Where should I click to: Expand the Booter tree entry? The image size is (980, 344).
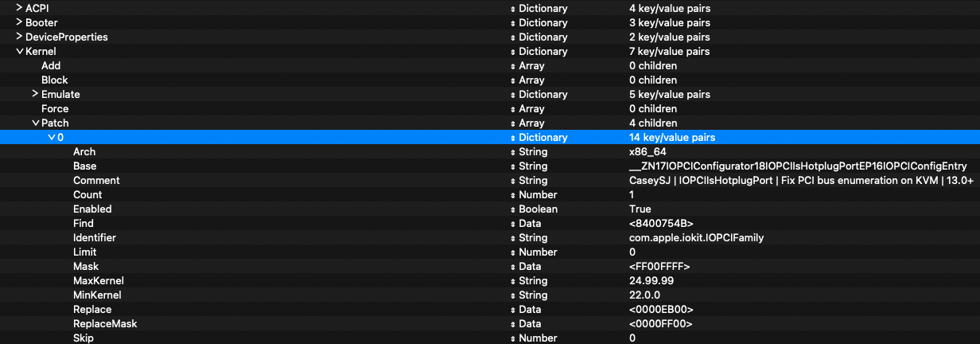tap(19, 22)
